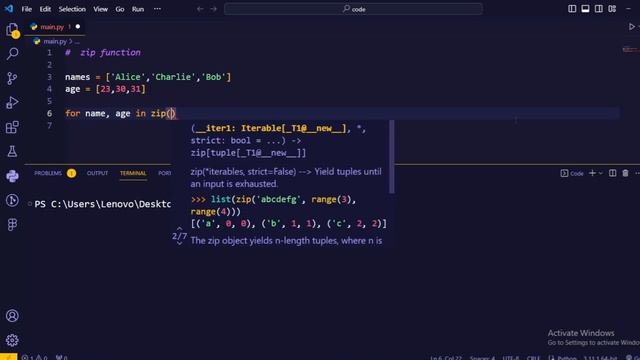640x360 pixels.
Task: Click the Spaces: 4 indentation status
Action: pyautogui.click(x=482, y=358)
